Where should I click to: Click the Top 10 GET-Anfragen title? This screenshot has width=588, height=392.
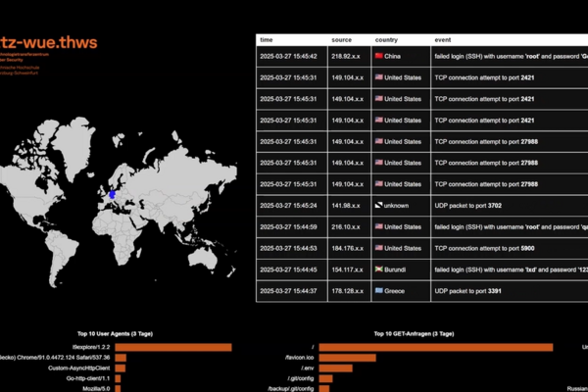(x=412, y=334)
